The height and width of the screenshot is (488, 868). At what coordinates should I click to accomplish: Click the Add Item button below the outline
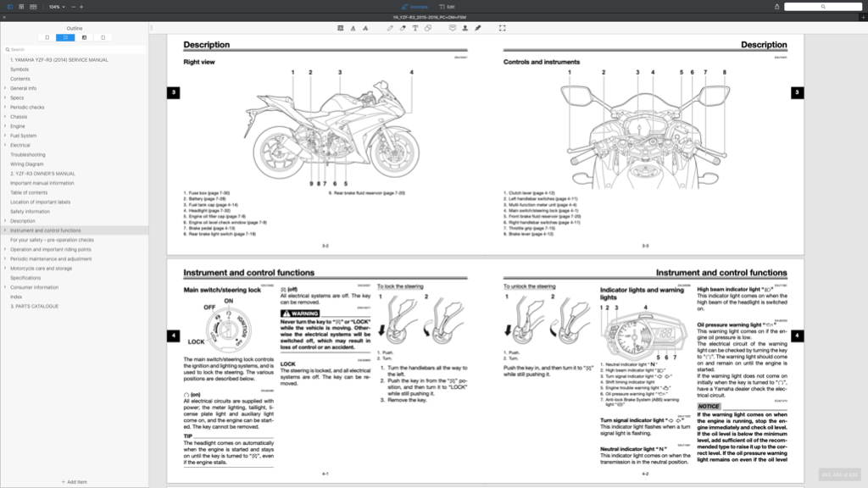75,480
